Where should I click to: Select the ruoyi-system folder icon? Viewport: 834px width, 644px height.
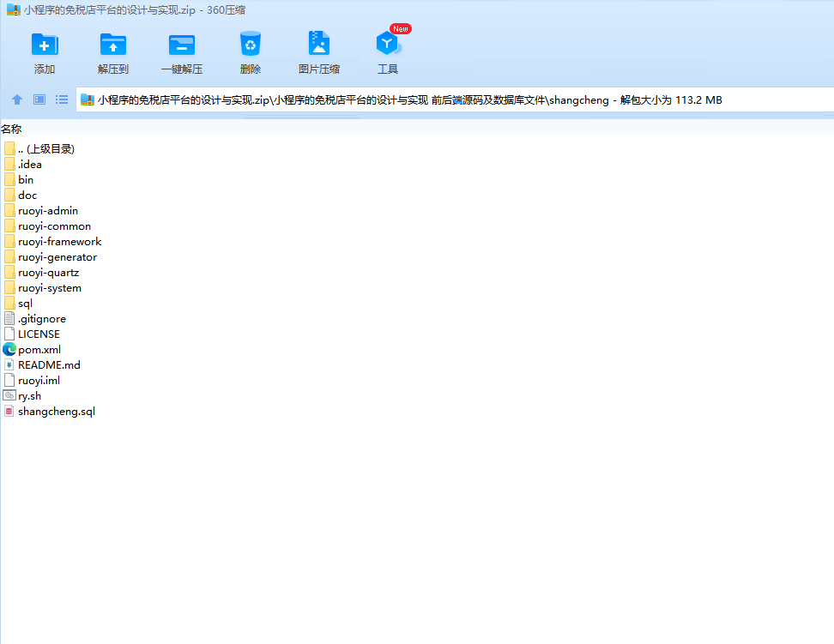(9, 288)
